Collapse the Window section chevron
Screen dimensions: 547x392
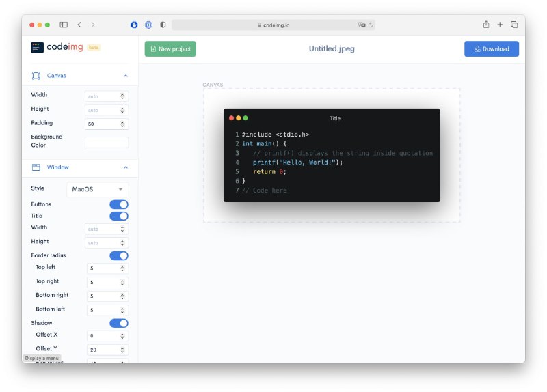pos(125,167)
